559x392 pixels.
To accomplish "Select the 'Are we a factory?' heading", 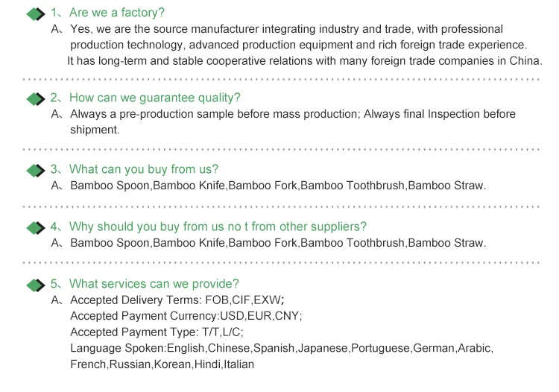I will 116,13.
